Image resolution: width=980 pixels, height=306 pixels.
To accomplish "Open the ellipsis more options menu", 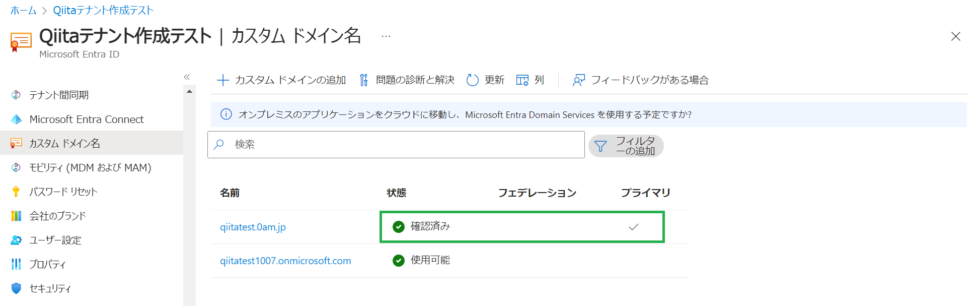I will (x=386, y=36).
